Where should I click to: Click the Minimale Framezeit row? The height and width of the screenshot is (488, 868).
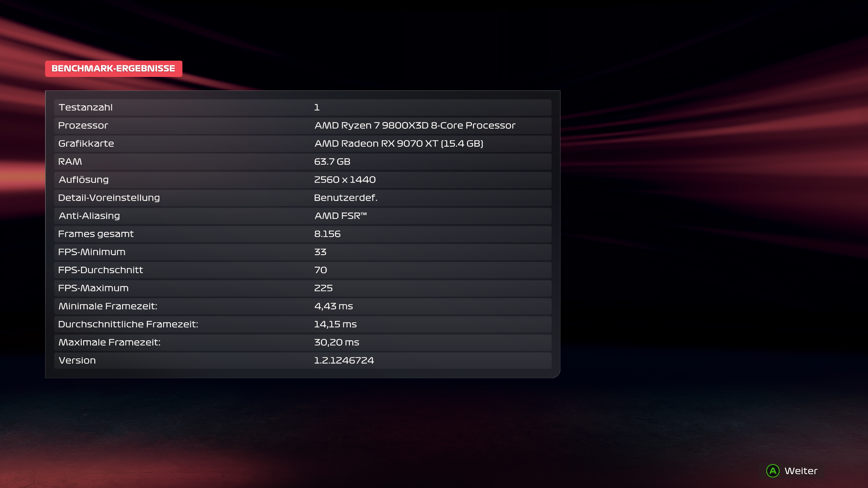click(302, 306)
